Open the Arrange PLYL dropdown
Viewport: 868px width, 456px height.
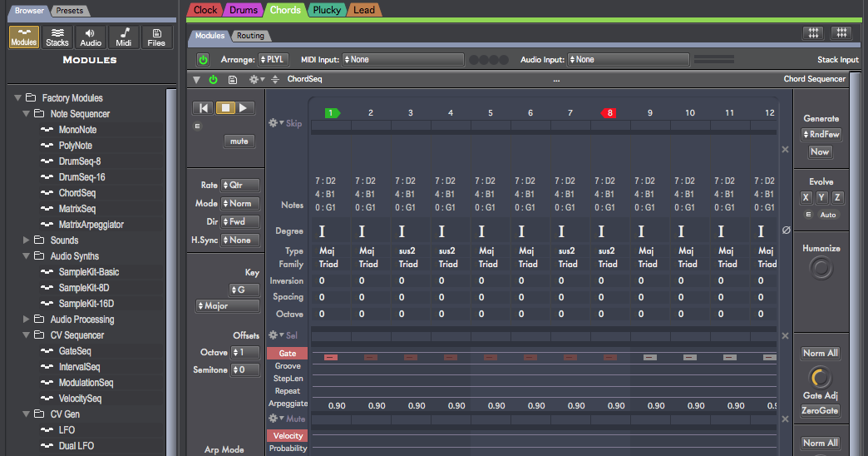tap(274, 59)
